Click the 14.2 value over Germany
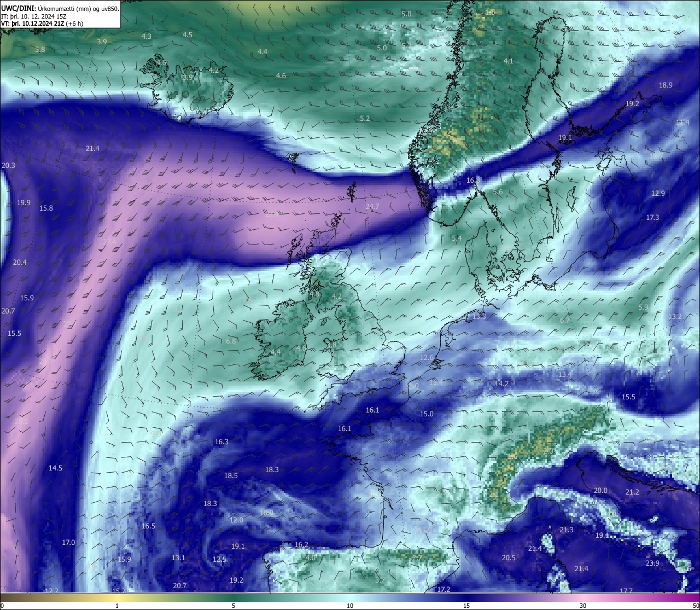This screenshot has width=700, height=610. 501,384
